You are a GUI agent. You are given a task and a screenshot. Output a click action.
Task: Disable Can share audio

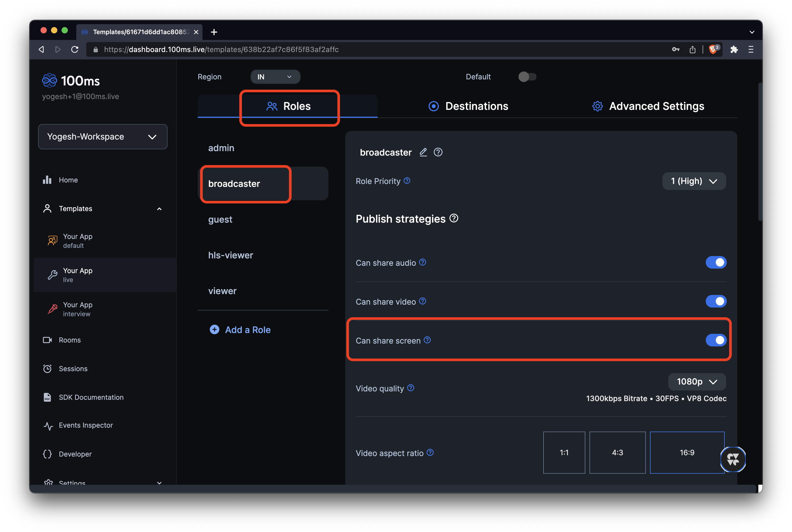pyautogui.click(x=716, y=262)
